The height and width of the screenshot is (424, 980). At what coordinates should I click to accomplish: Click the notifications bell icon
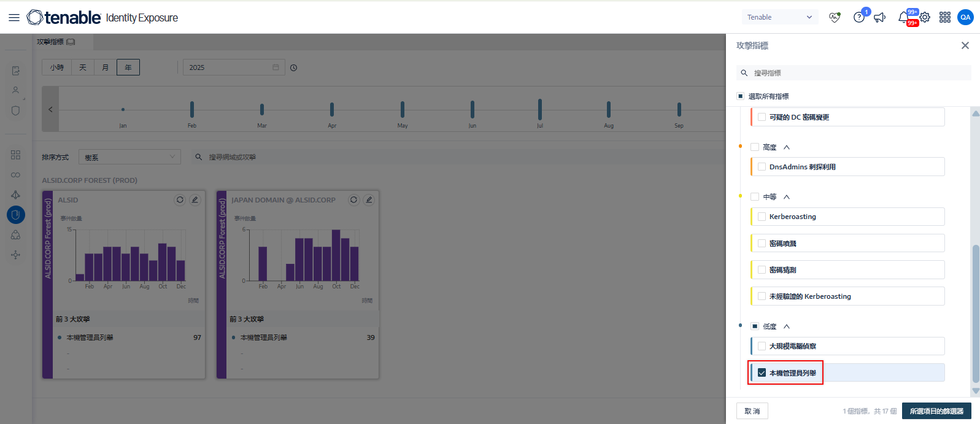click(903, 17)
